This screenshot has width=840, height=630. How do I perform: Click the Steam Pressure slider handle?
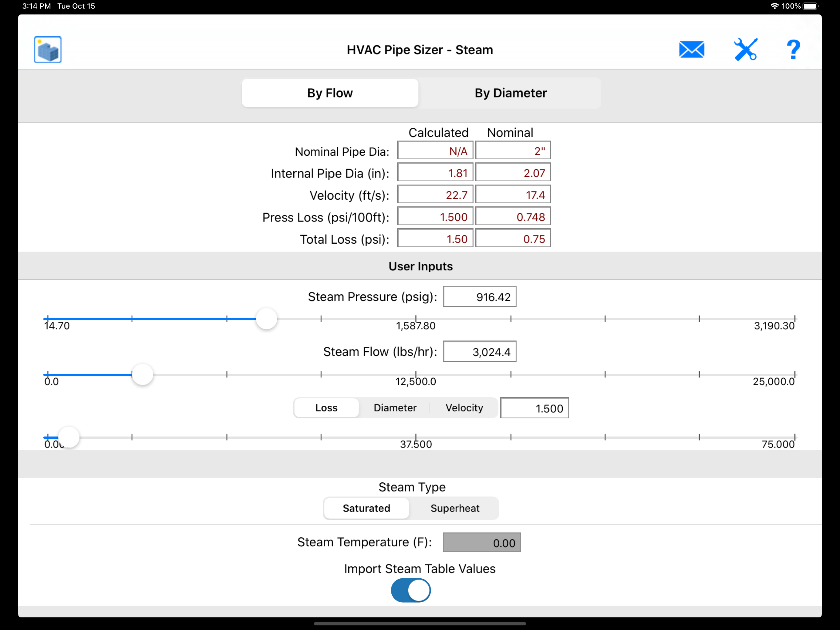[266, 319]
